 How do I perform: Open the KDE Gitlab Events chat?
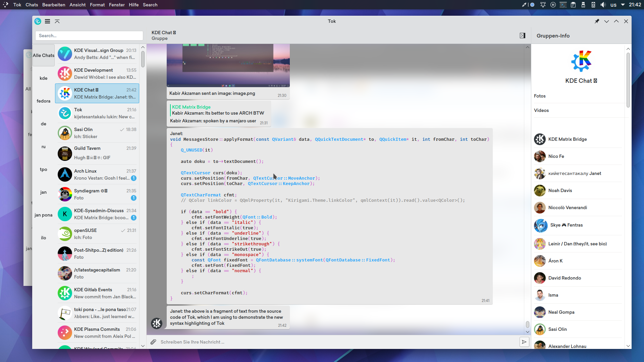(x=97, y=293)
